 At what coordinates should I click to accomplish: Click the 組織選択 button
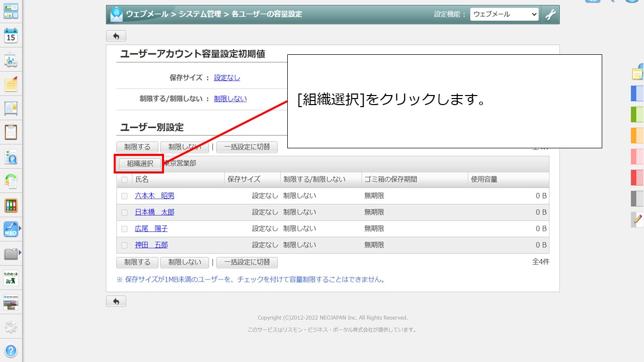tap(140, 163)
